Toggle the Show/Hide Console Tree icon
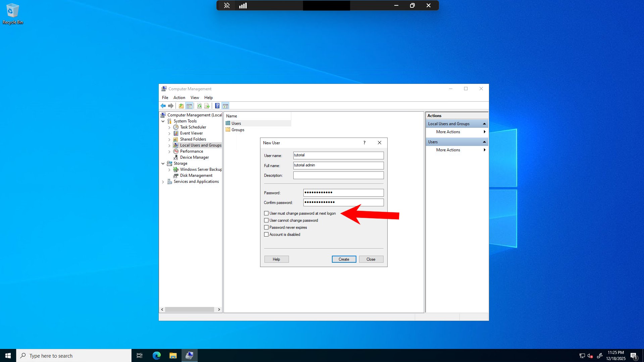The width and height of the screenshot is (644, 362). pyautogui.click(x=189, y=106)
